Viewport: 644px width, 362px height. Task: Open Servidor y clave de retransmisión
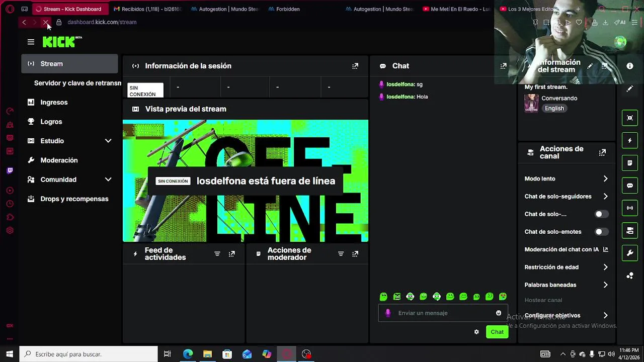(x=77, y=83)
